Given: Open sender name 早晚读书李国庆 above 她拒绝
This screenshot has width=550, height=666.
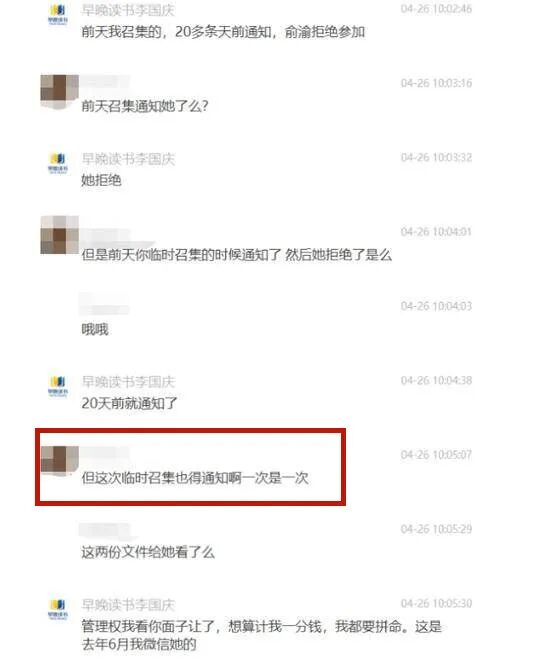Looking at the screenshot, I should (x=128, y=159).
